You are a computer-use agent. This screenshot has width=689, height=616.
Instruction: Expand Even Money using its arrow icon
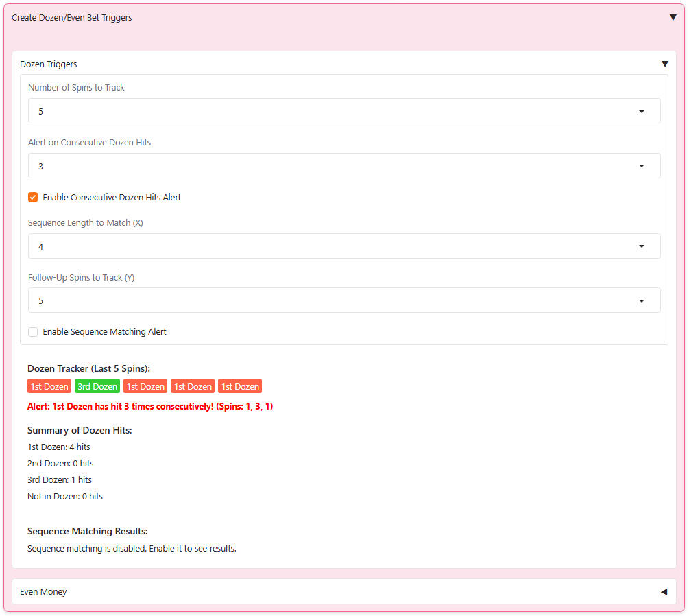664,592
